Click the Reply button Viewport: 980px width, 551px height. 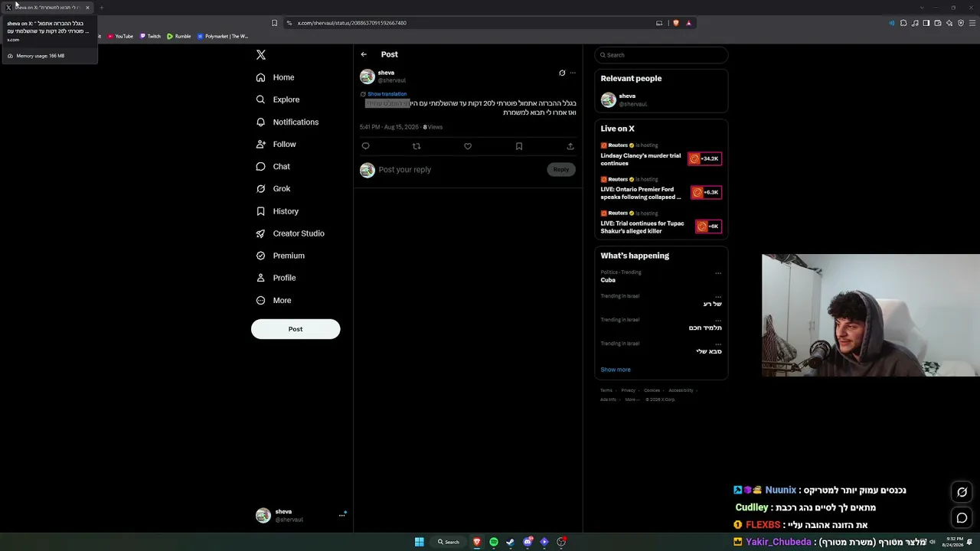561,170
